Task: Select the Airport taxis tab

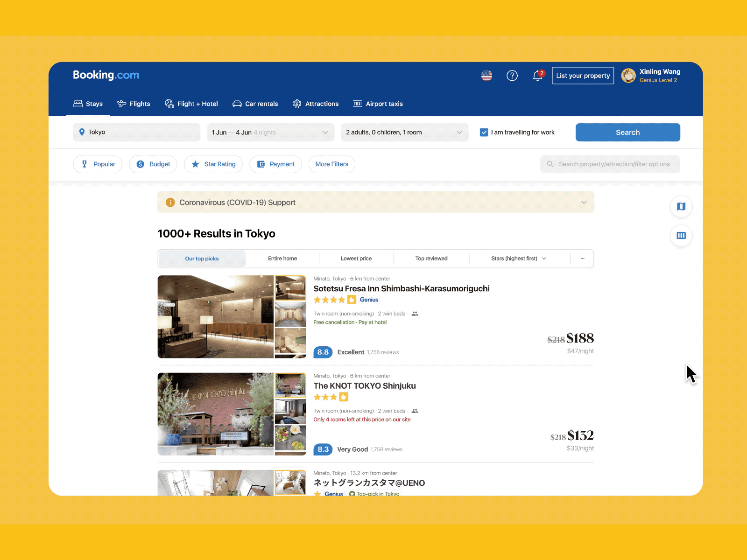Action: 378,104
